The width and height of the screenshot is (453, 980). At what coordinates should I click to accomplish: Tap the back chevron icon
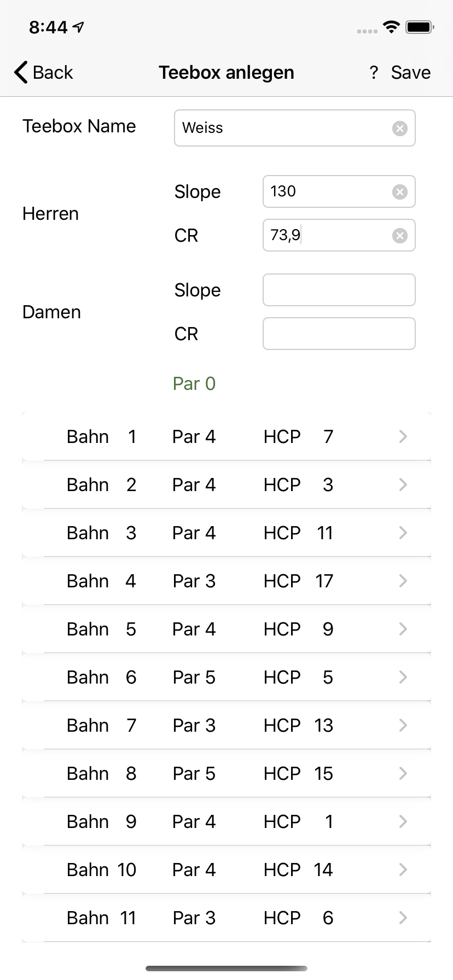coord(21,72)
